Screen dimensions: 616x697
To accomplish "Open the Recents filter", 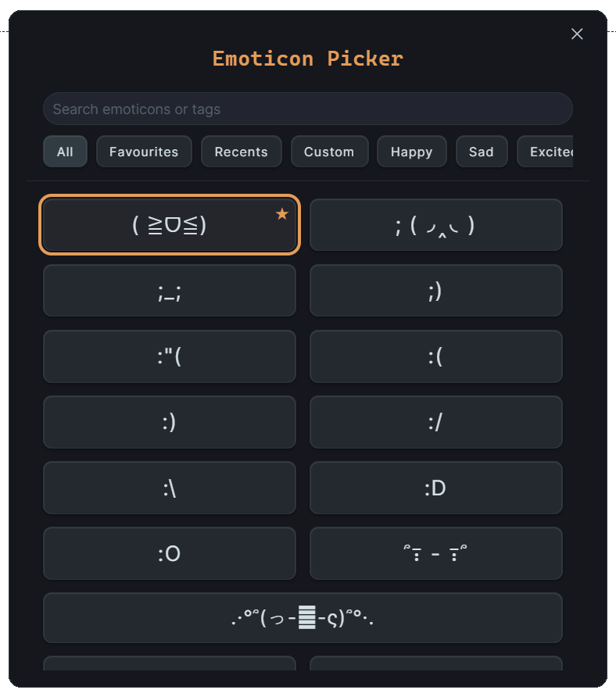I will pyautogui.click(x=241, y=151).
